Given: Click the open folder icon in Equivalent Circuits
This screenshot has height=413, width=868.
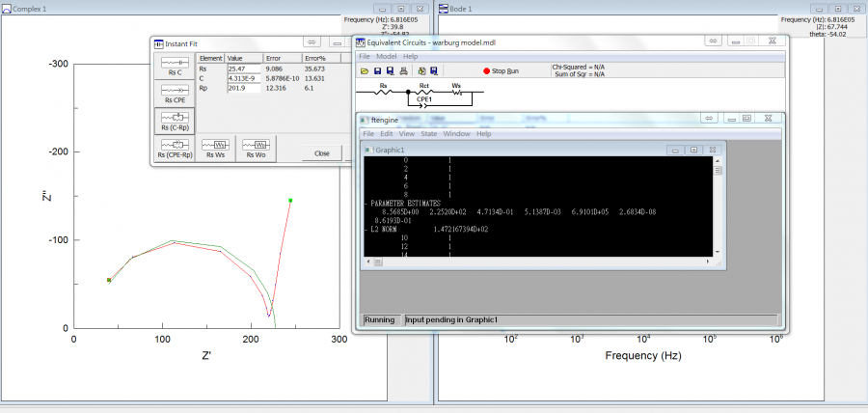Looking at the screenshot, I should click(365, 71).
